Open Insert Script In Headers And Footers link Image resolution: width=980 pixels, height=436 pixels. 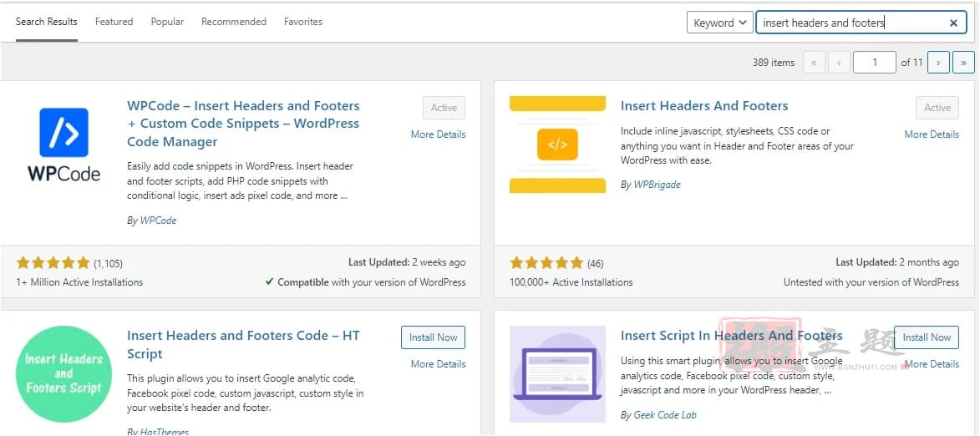pos(731,336)
